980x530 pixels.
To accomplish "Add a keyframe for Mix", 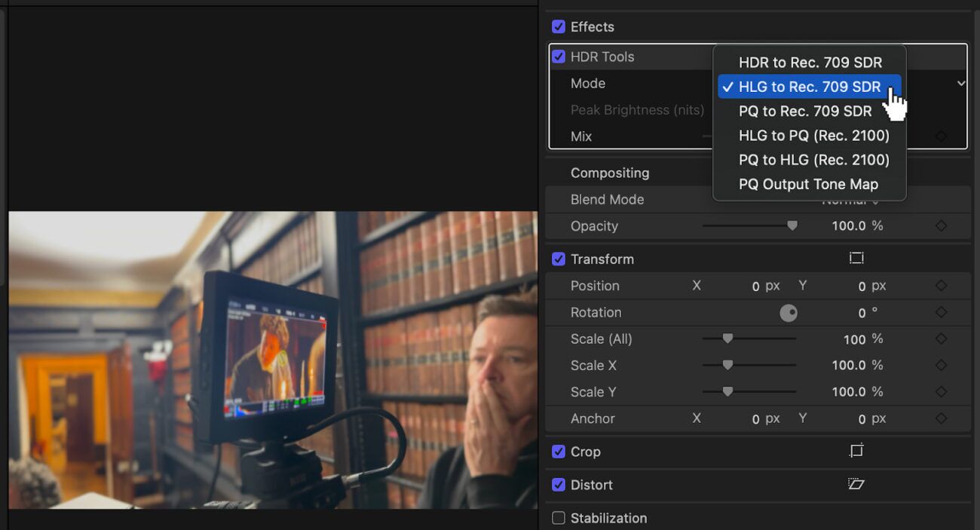I will point(941,136).
